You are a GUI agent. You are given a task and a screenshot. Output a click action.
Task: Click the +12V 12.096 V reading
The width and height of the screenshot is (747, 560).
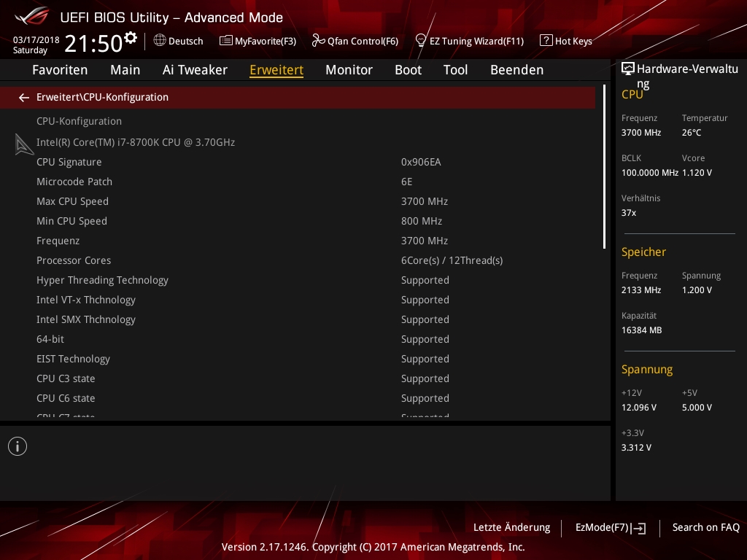(x=639, y=408)
